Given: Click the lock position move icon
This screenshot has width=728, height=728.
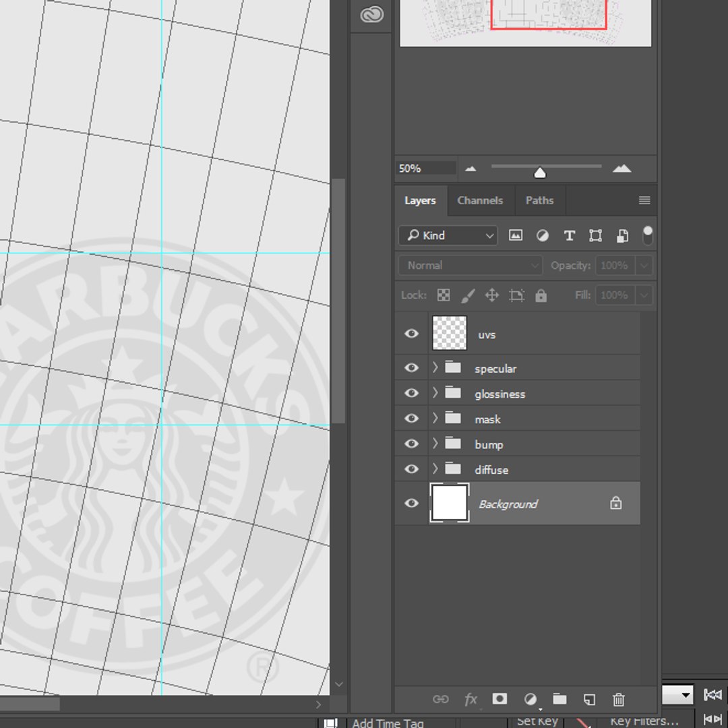Looking at the screenshot, I should [x=491, y=295].
